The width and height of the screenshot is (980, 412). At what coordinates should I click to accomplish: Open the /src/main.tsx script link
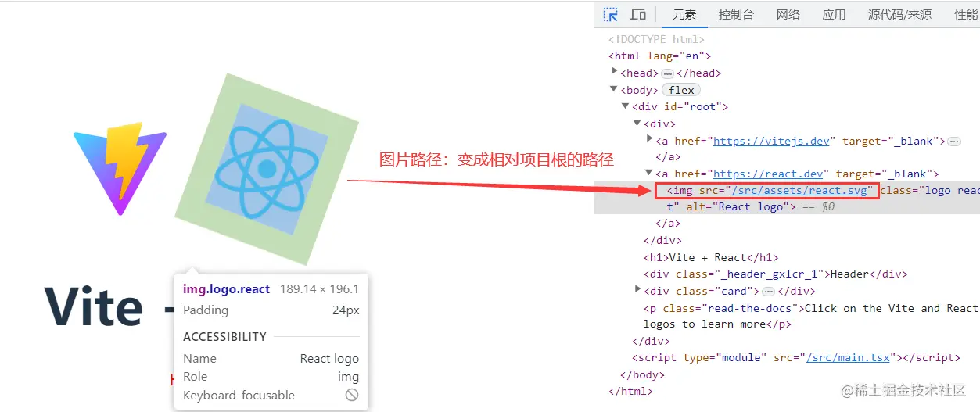848,357
